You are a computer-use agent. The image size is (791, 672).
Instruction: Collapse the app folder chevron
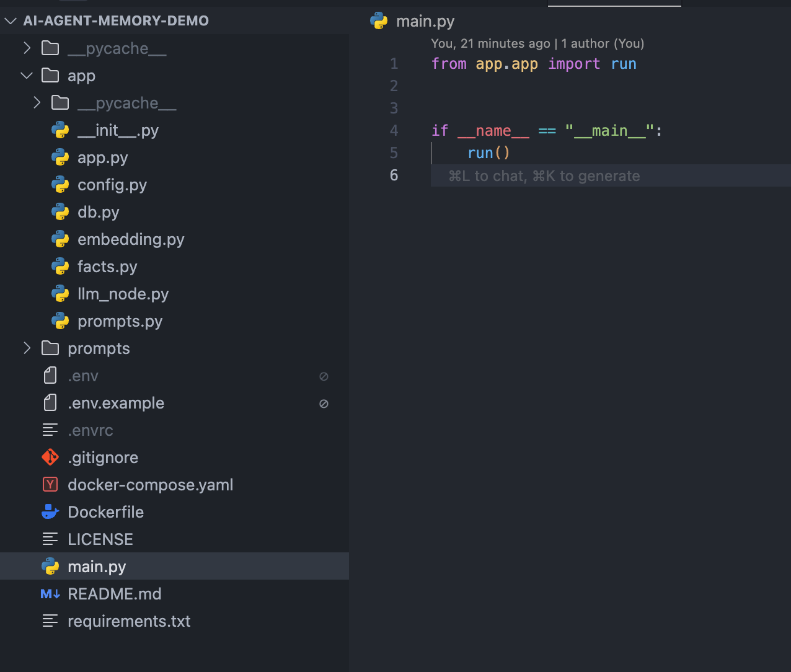tap(27, 76)
